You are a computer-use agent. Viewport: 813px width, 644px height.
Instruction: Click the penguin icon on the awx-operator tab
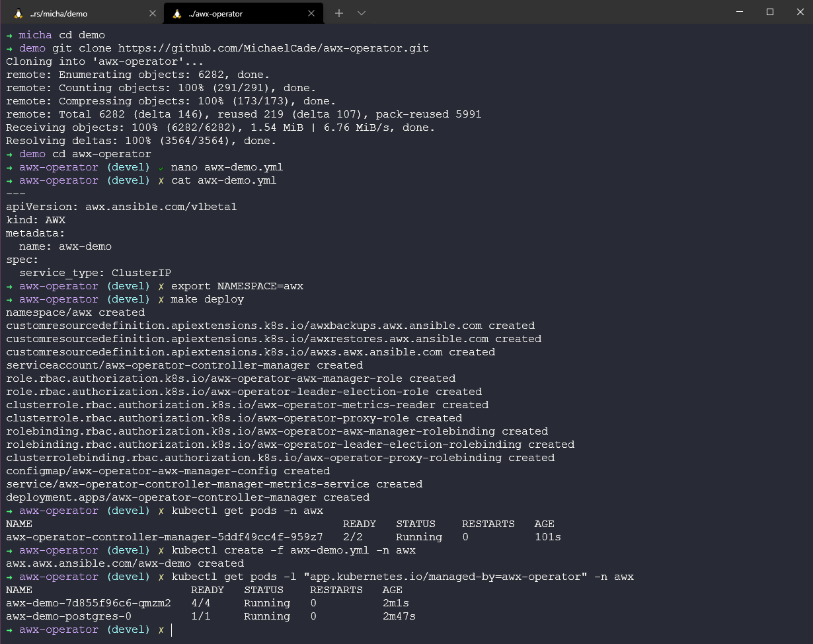tap(176, 13)
